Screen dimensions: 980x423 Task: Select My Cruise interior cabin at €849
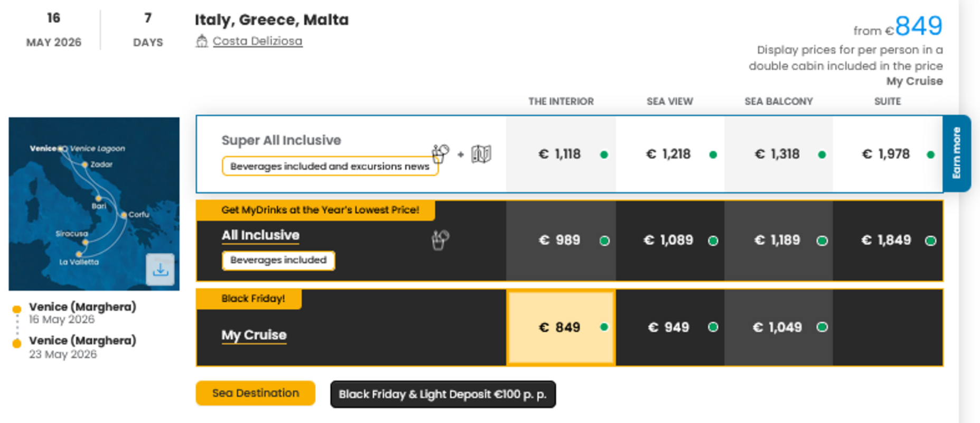pyautogui.click(x=560, y=327)
